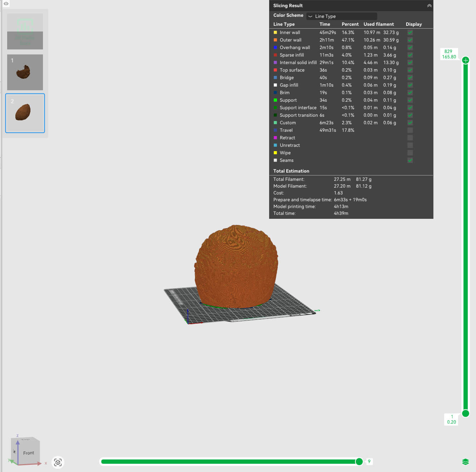Enable the Travel display checkbox
The height and width of the screenshot is (472, 476).
[x=410, y=130]
